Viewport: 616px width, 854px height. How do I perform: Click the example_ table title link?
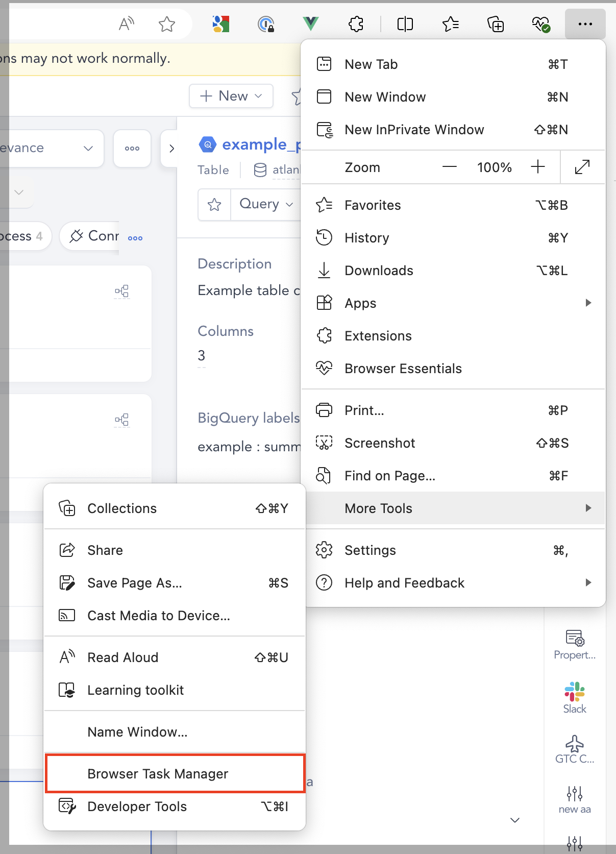[261, 144]
